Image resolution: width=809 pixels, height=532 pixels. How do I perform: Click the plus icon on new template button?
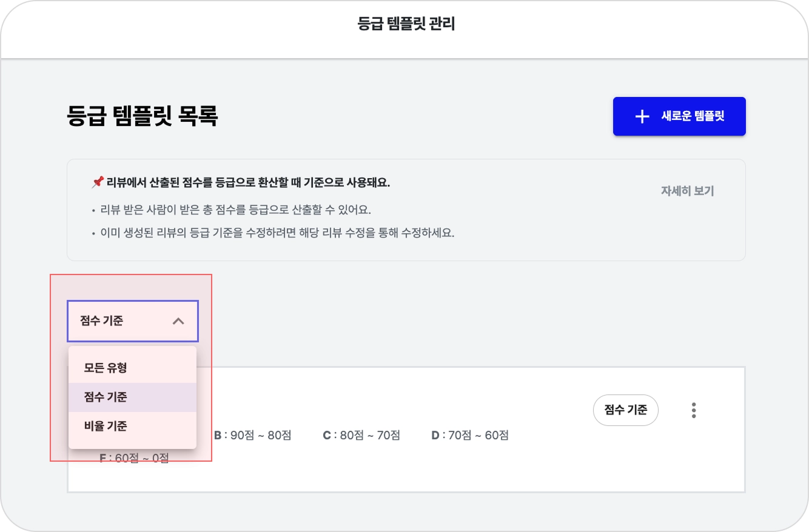click(x=642, y=117)
